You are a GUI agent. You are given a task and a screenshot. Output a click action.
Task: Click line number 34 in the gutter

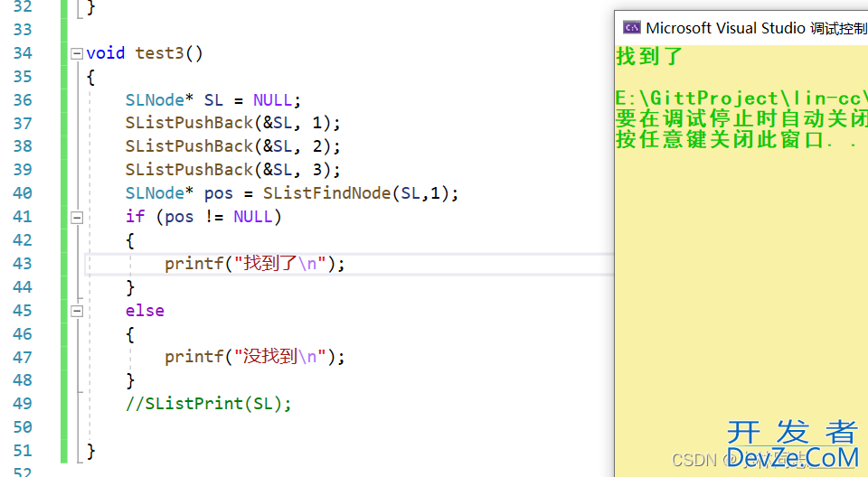pos(23,53)
